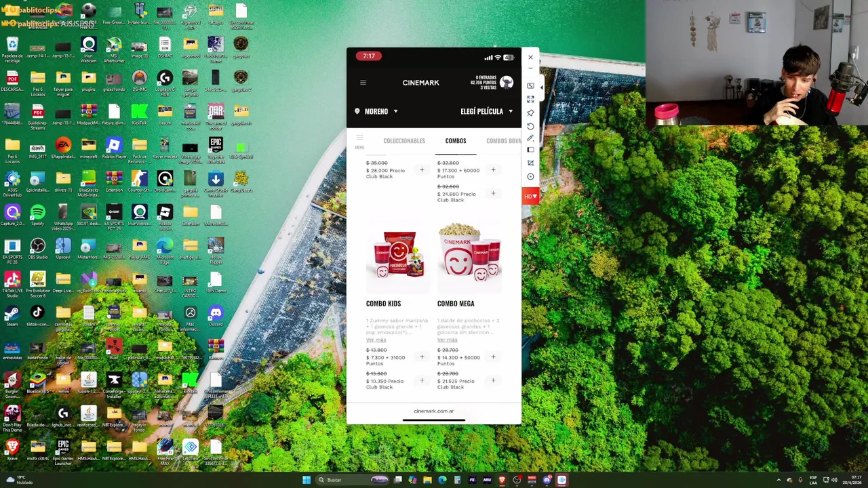Toggle fullscreen in the mirror window sidebar
The image size is (868, 488).
[530, 99]
